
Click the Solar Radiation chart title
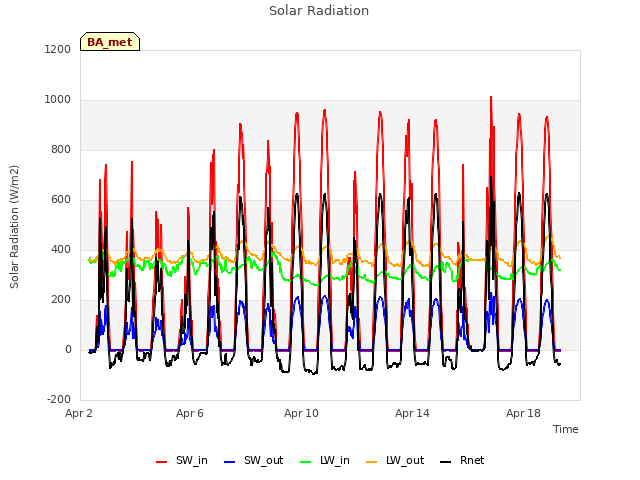coord(319,11)
